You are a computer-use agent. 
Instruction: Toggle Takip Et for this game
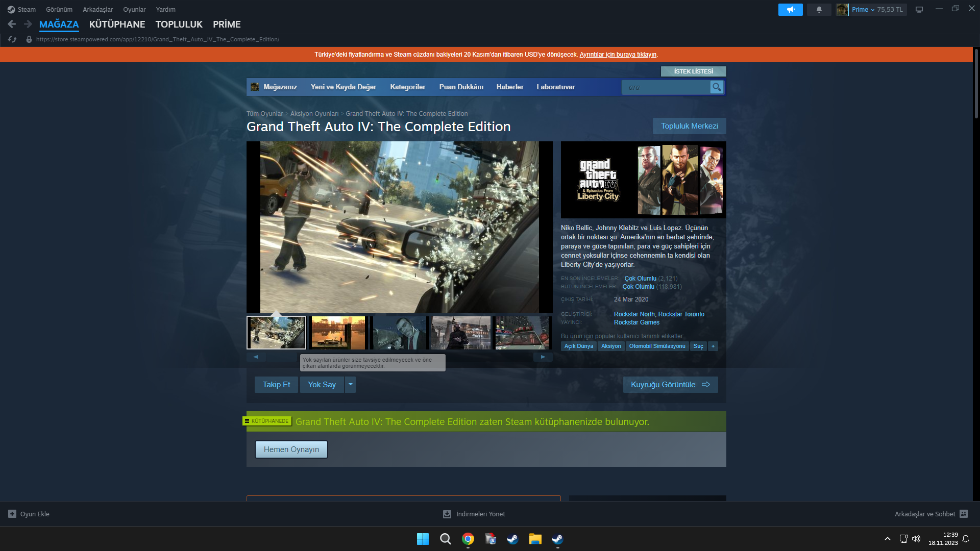coord(276,385)
